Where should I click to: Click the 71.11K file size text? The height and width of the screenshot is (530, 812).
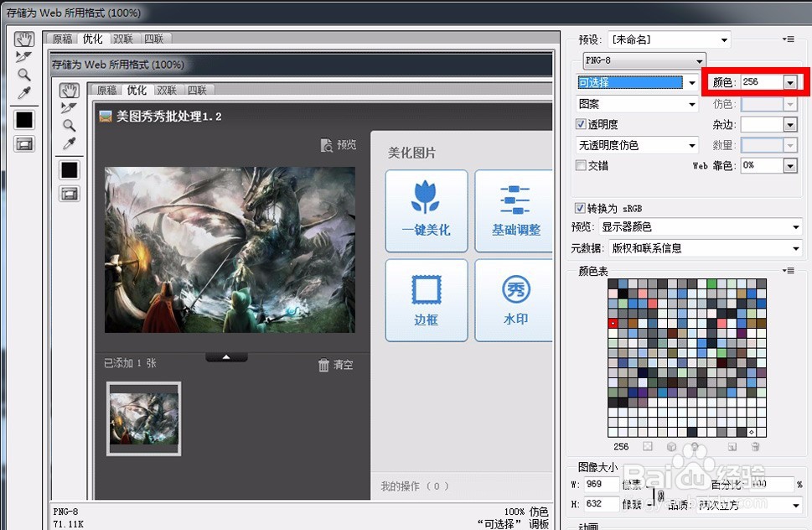(x=69, y=524)
